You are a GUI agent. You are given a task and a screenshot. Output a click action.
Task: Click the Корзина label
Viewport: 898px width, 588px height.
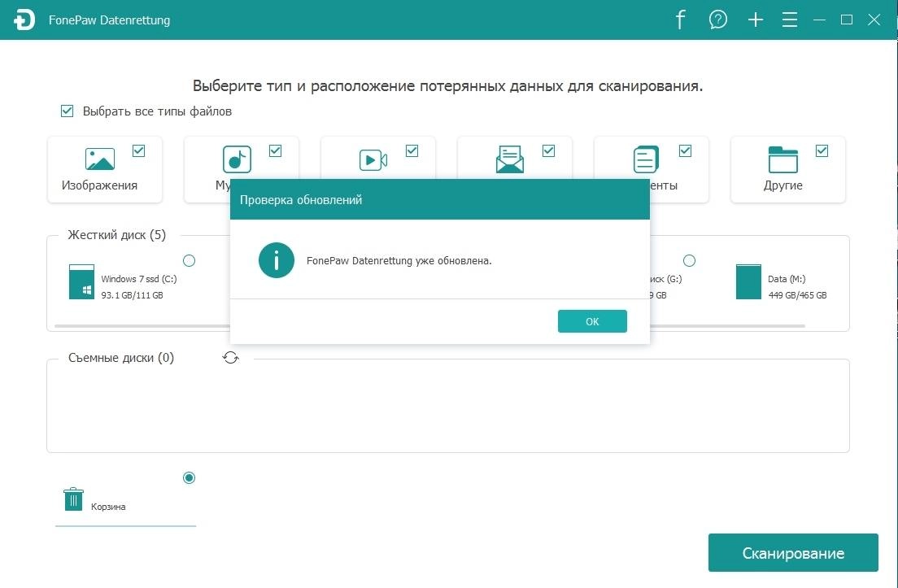pyautogui.click(x=108, y=507)
